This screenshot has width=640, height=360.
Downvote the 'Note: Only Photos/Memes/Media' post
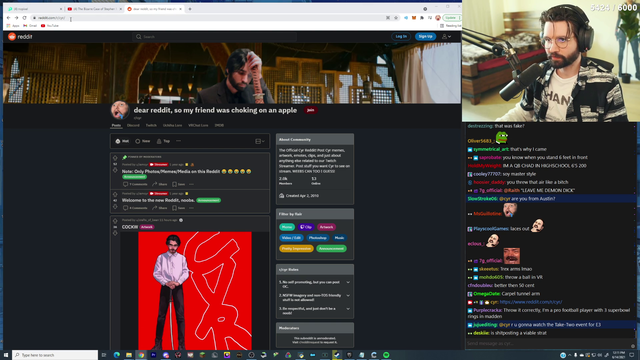115,169
